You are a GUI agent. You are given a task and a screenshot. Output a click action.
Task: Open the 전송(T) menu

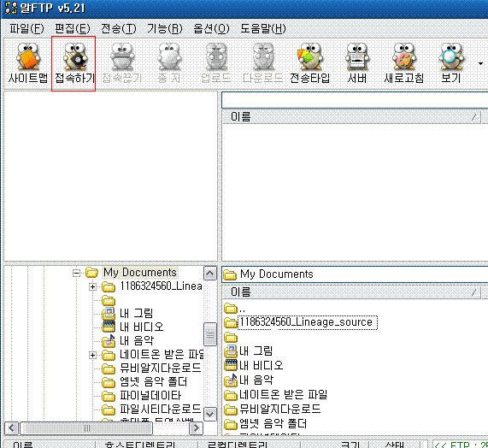(119, 29)
